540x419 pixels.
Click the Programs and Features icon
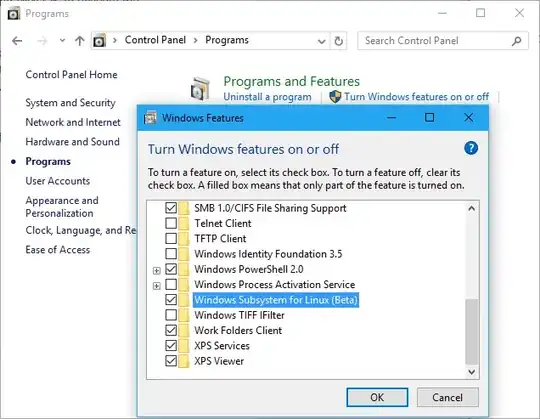tap(200, 89)
